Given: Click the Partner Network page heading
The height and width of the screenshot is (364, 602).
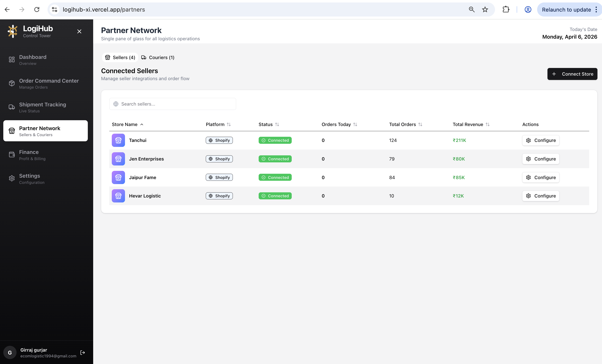Looking at the screenshot, I should tap(131, 30).
